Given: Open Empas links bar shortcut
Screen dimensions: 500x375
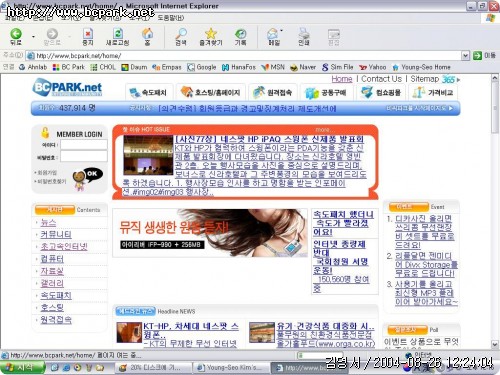Looking at the screenshot, I should (x=167, y=67).
